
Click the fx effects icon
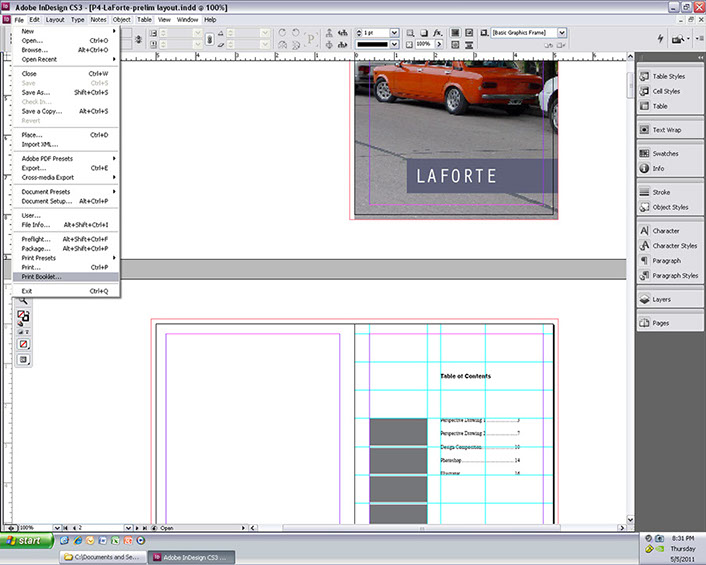437,33
